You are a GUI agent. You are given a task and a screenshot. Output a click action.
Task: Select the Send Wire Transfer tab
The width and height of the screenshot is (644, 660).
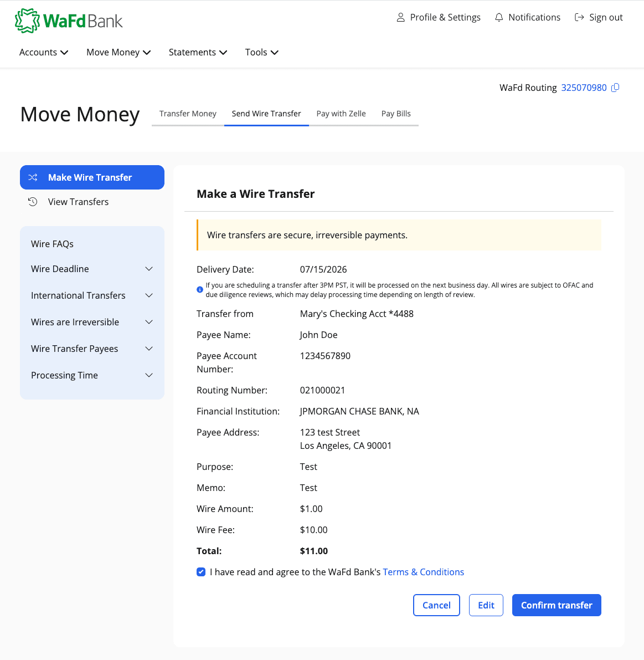pos(266,114)
